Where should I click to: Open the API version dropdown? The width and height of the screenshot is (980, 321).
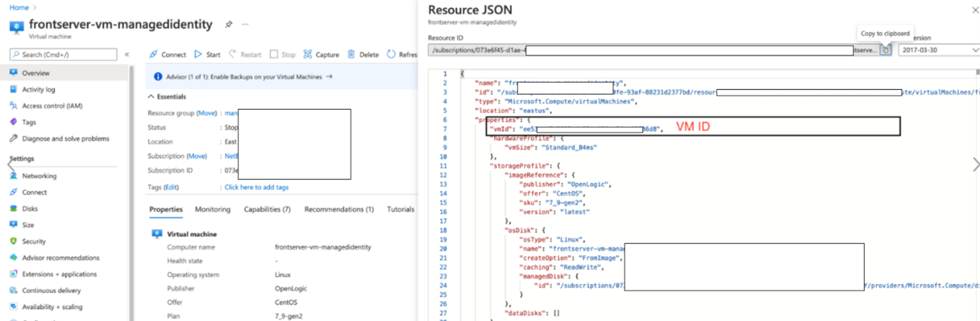point(938,50)
